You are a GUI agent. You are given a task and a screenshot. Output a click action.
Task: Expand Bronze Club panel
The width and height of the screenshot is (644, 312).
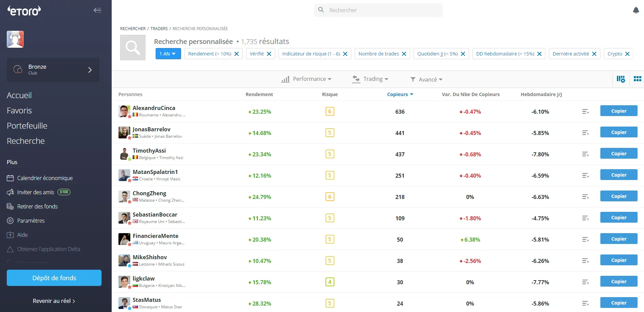[x=53, y=70]
